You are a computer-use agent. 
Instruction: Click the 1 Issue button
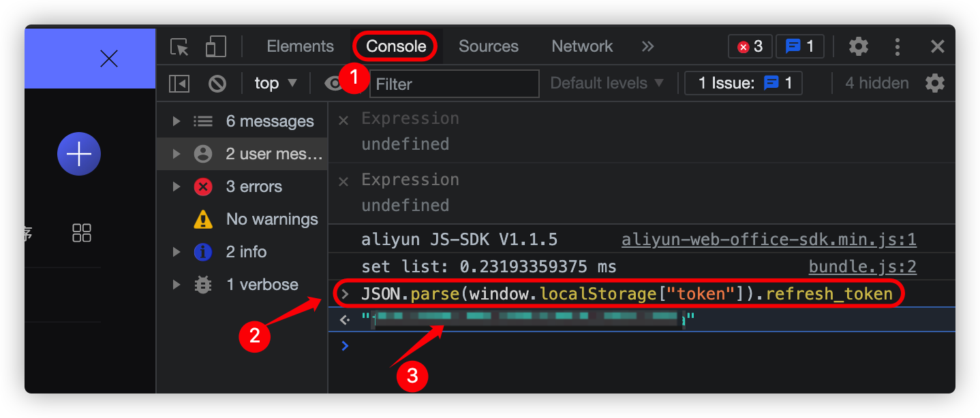click(744, 83)
